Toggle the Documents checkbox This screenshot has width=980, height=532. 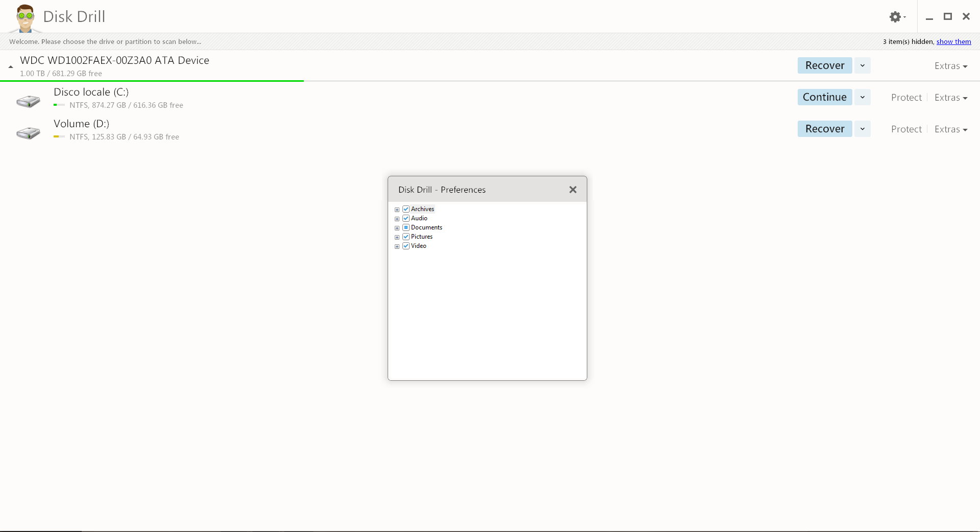tap(406, 227)
